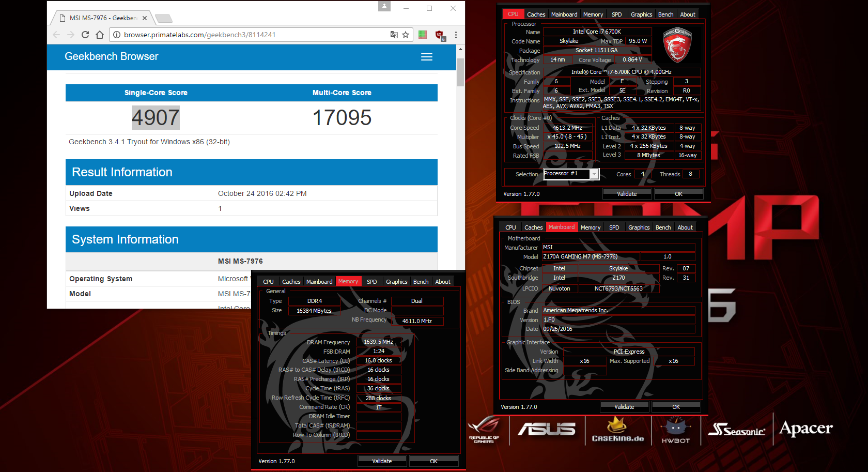This screenshot has width=868, height=472.
Task: Open SPD tab in Memory window
Action: 372,282
